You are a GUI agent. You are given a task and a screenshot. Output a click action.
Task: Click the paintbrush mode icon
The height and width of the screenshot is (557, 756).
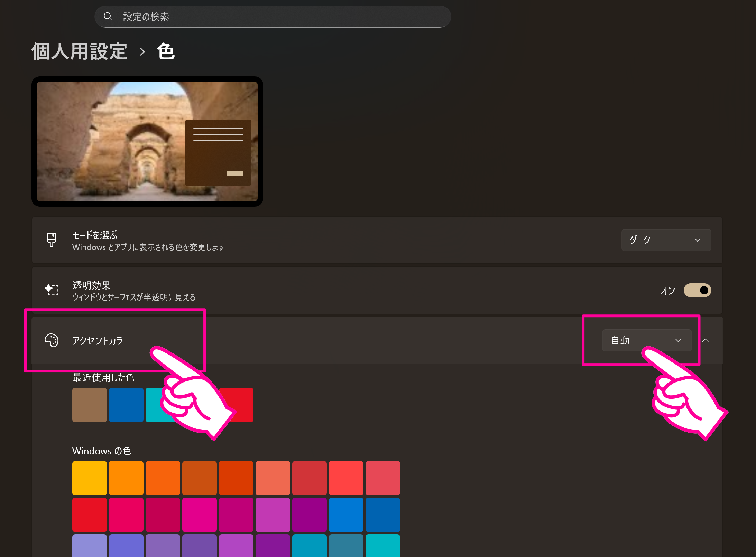point(52,240)
